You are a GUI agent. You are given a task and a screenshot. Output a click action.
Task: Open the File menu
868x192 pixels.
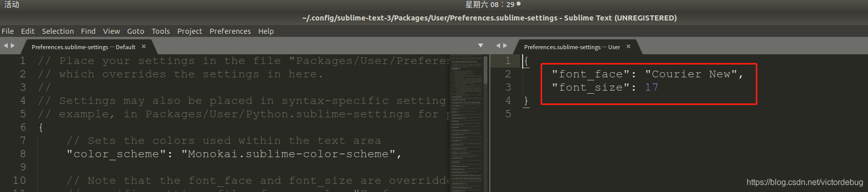coord(8,31)
